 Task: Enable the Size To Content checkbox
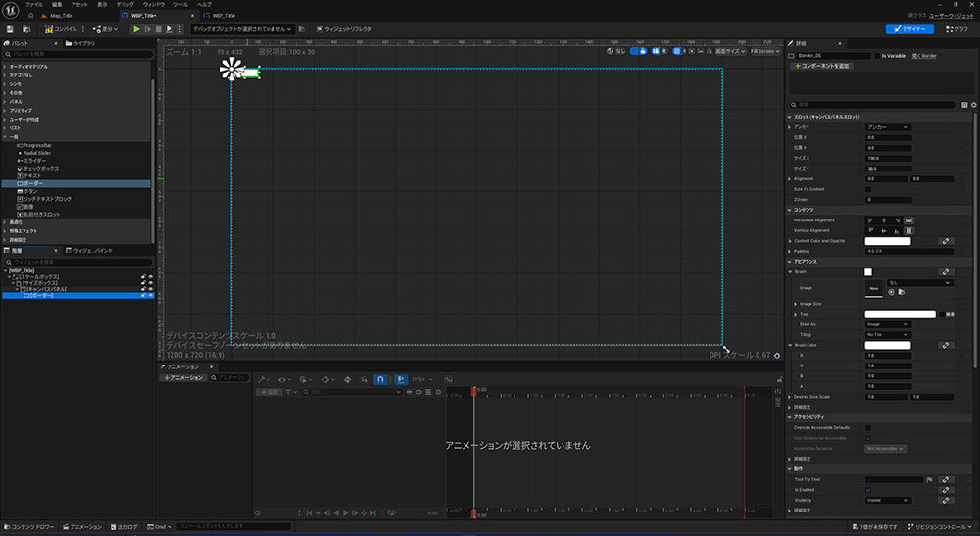point(868,189)
